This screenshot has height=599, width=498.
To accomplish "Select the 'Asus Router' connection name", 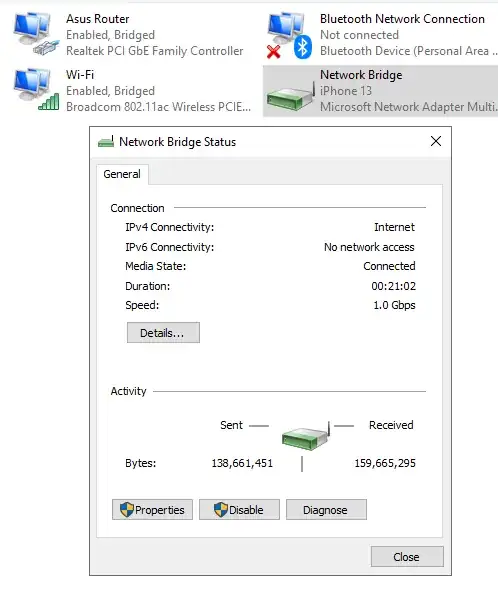I will (x=98, y=19).
